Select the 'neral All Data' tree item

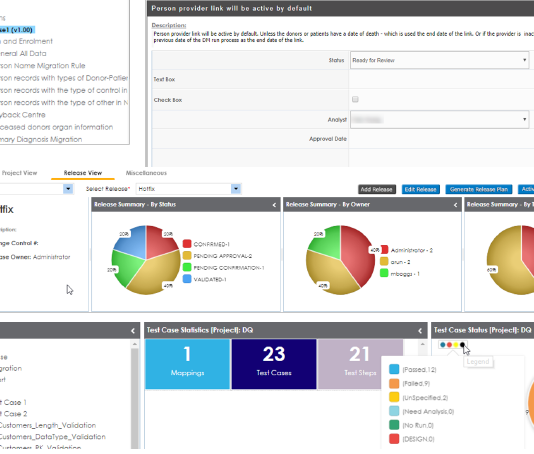(x=23, y=54)
